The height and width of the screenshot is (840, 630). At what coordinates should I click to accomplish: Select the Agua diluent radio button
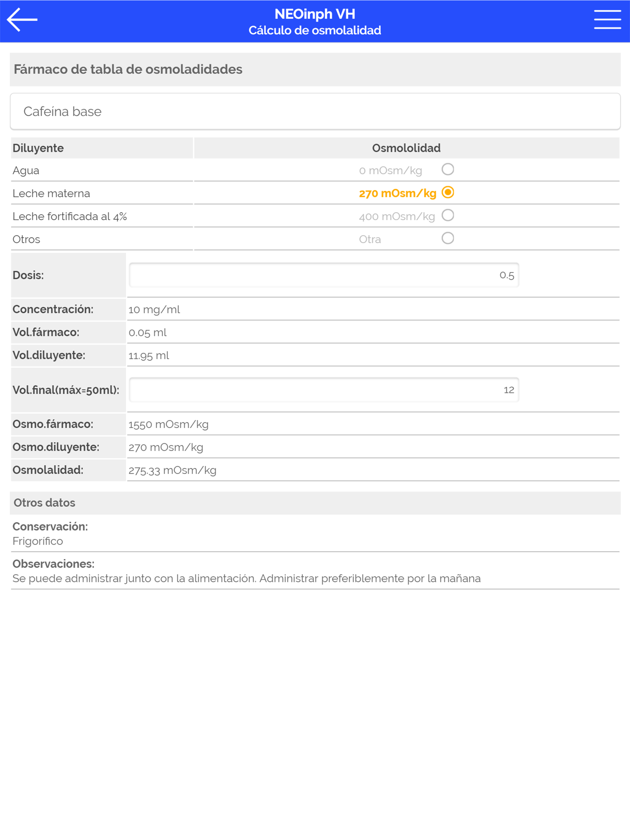coord(448,169)
